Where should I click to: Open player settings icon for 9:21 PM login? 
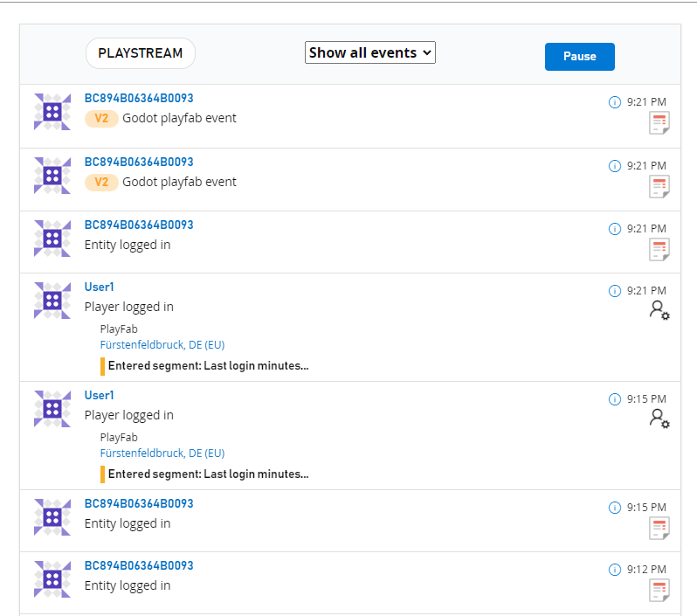(x=659, y=310)
